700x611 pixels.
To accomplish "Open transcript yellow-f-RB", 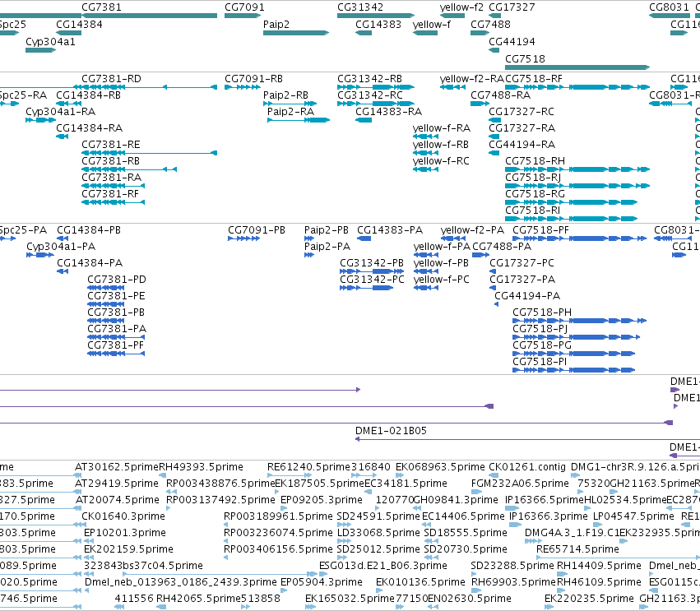I will [441, 145].
